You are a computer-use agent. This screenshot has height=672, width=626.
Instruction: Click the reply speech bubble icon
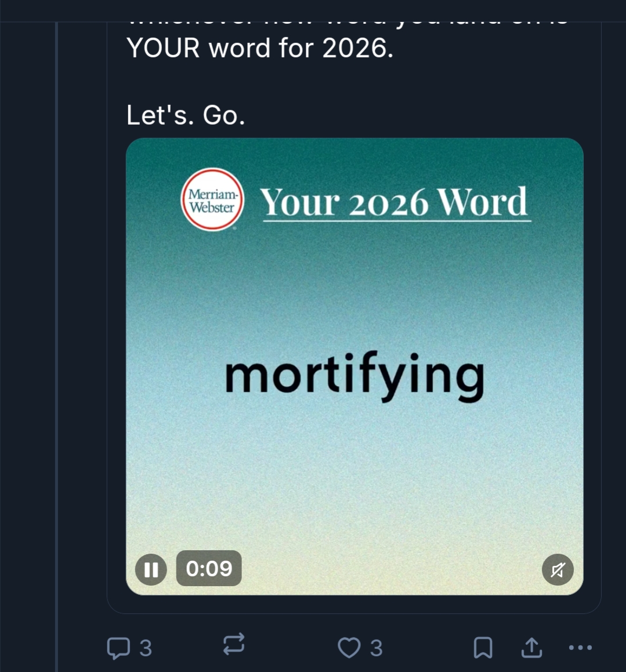[118, 648]
